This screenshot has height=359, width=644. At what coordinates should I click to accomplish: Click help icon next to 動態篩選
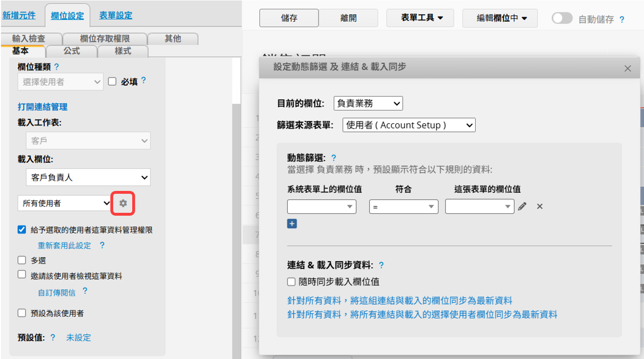click(333, 158)
